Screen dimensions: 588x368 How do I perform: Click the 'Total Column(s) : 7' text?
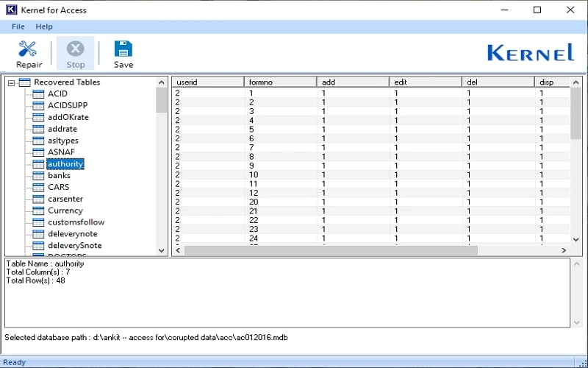point(38,272)
